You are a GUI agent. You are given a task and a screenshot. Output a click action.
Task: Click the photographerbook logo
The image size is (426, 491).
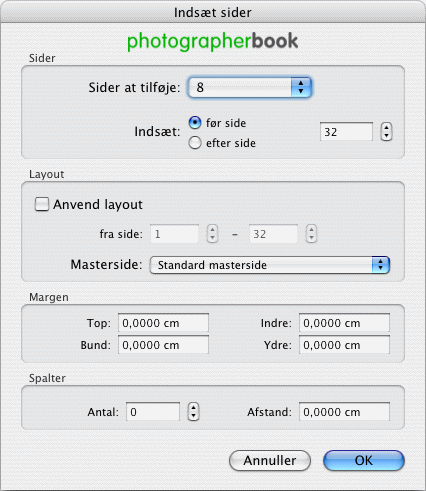tap(212, 41)
